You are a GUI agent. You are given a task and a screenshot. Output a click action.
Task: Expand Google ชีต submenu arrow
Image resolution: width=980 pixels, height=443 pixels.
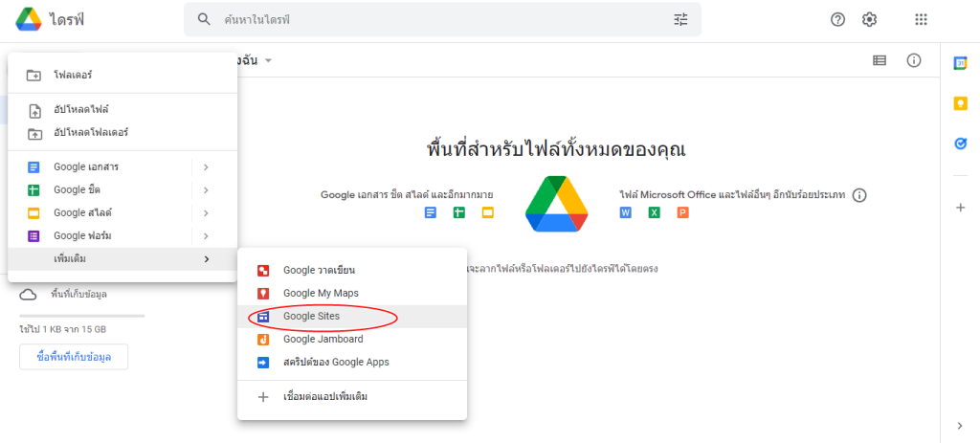click(206, 190)
